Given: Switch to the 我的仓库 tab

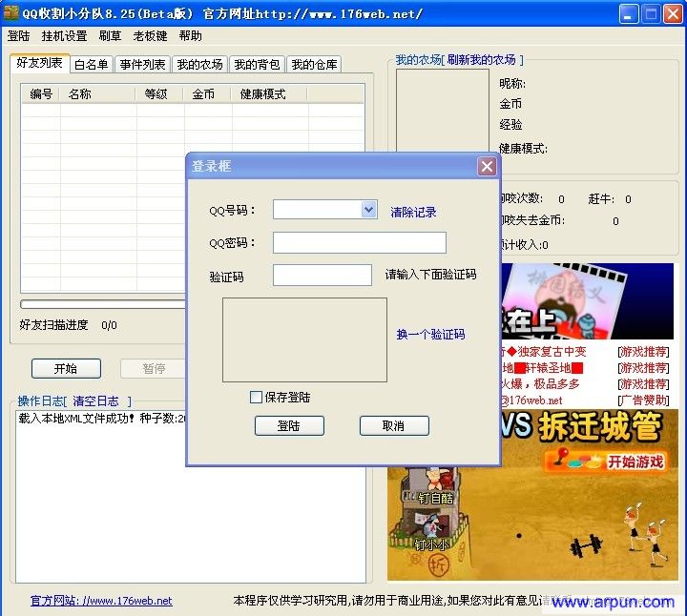Looking at the screenshot, I should coord(314,65).
